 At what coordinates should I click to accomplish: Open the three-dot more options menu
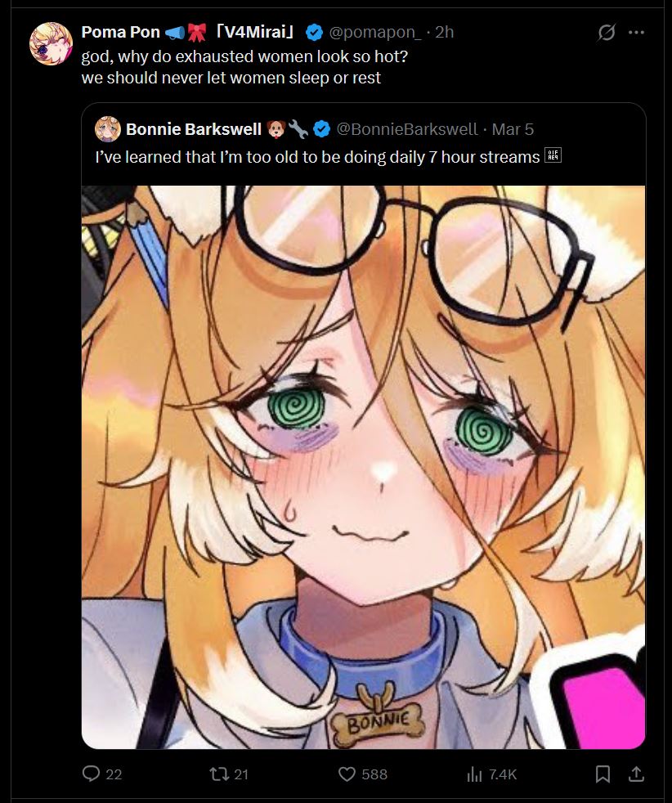[636, 32]
